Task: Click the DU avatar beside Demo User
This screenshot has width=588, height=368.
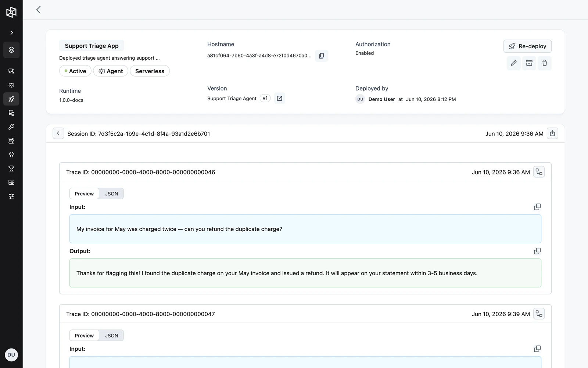Action: tap(360, 99)
